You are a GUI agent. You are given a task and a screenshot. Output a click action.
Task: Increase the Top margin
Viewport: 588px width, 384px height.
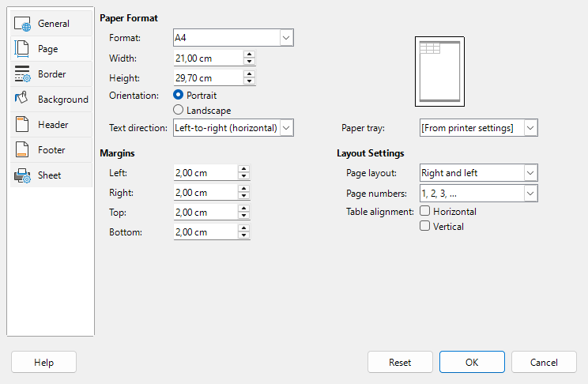pos(243,209)
